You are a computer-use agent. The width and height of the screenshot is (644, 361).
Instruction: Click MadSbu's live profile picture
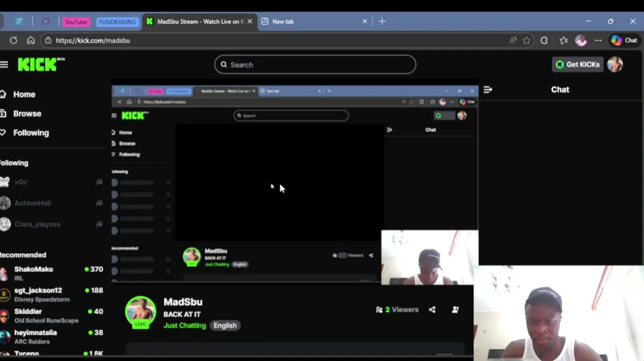(x=140, y=312)
